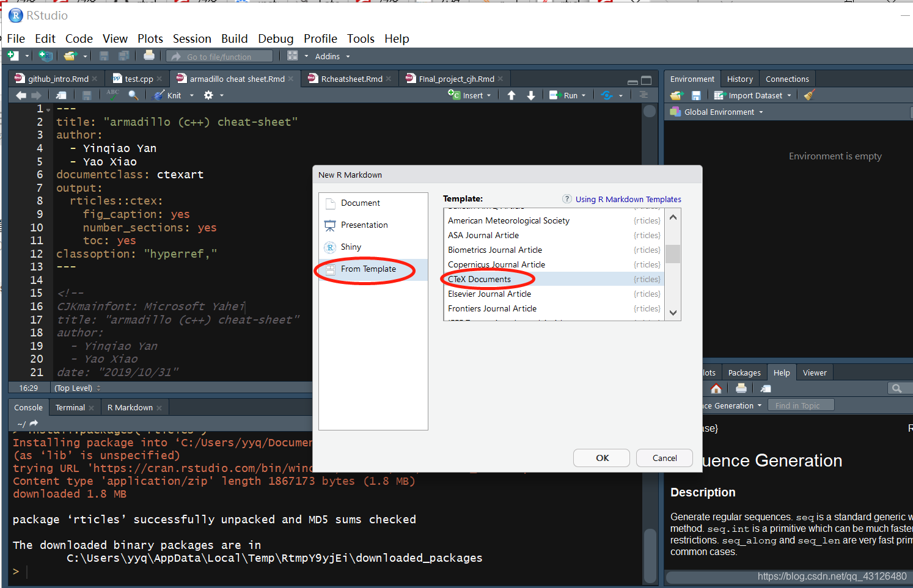Image resolution: width=913 pixels, height=588 pixels.
Task: Switch to the test.cpp tab
Action: [x=139, y=79]
